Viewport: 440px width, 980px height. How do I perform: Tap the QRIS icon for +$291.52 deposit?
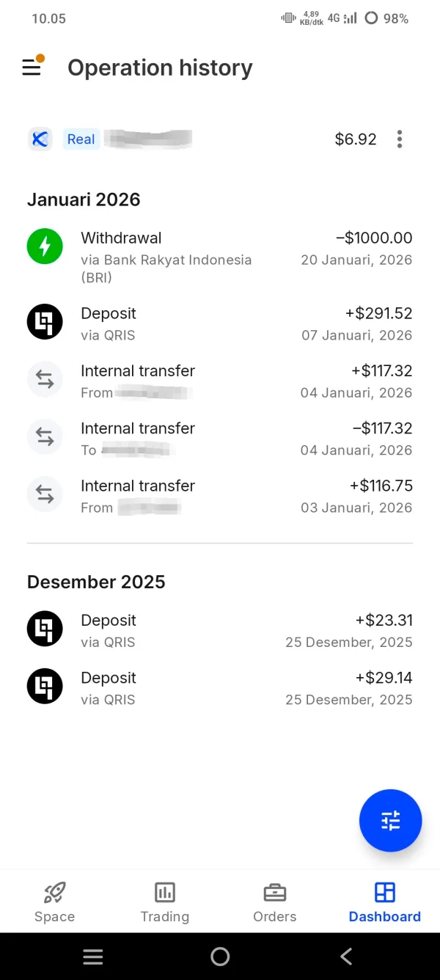(45, 322)
